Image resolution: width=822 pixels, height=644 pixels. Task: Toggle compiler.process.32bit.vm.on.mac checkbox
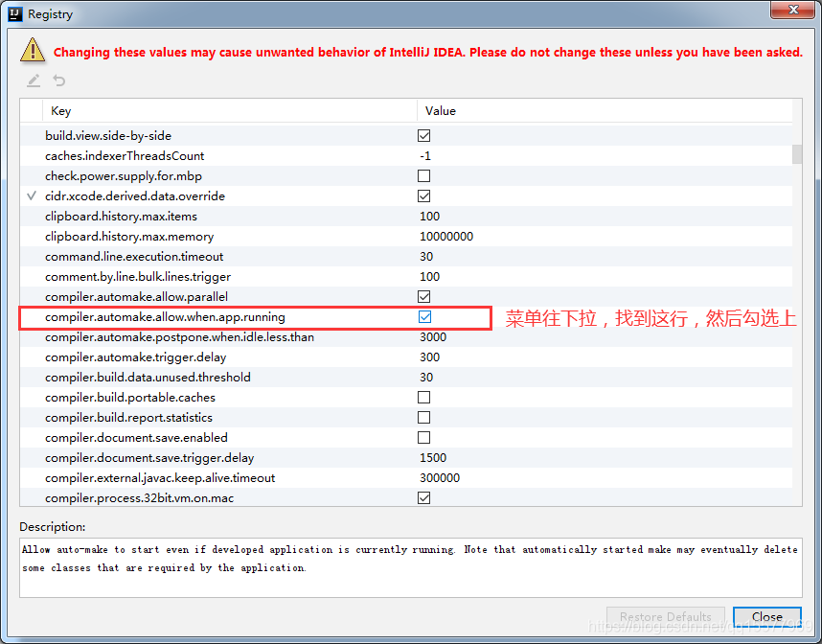(x=423, y=497)
